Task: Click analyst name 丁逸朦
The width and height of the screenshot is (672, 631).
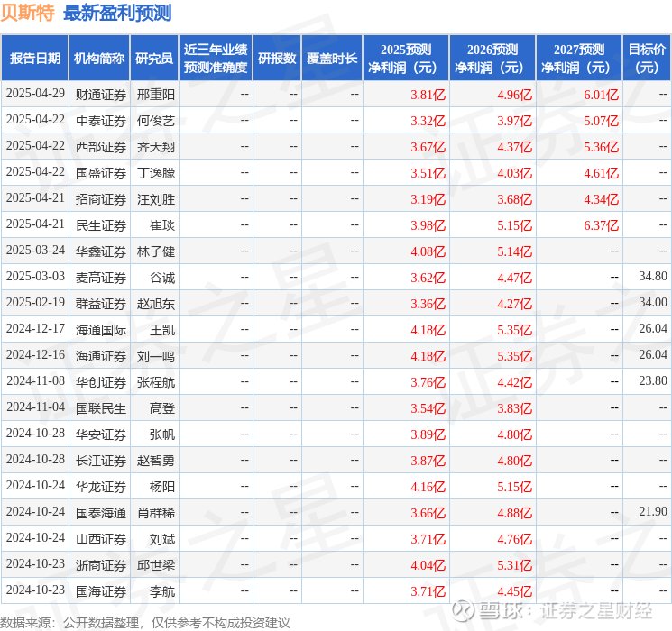Action: [155, 173]
